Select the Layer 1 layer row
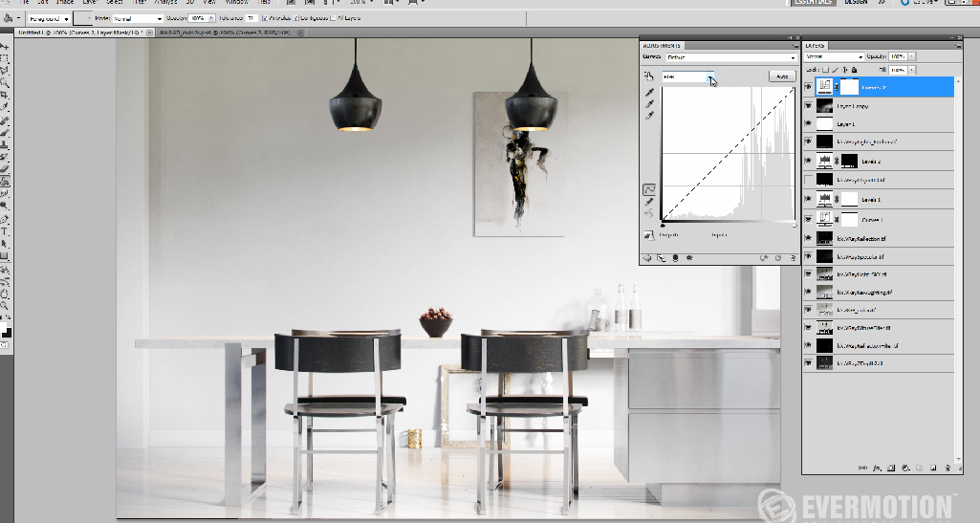 [x=880, y=124]
